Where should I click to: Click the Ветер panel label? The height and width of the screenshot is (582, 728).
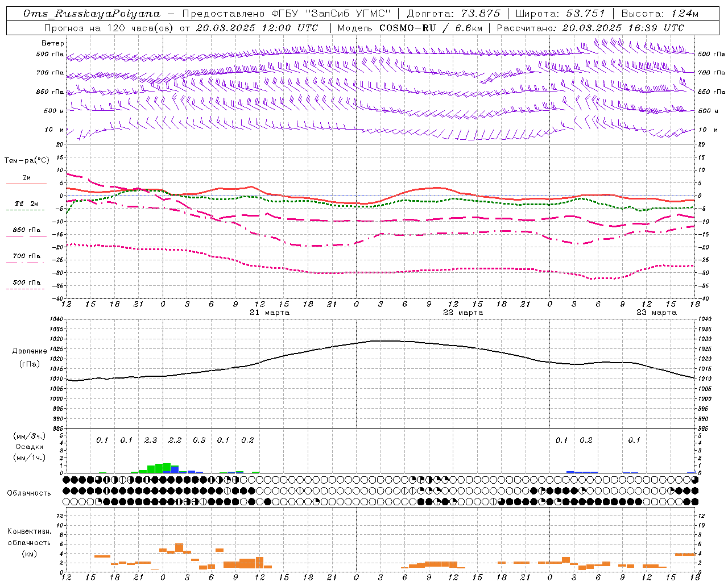(x=53, y=43)
